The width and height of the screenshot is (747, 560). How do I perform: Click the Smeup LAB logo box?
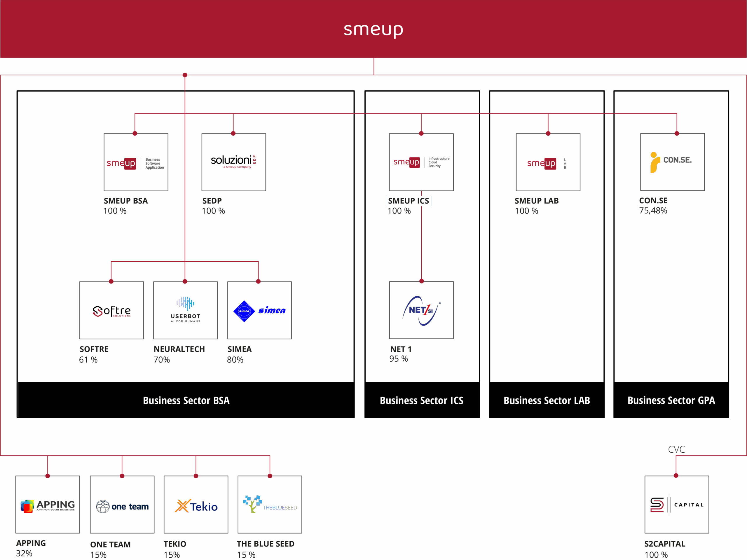548,162
